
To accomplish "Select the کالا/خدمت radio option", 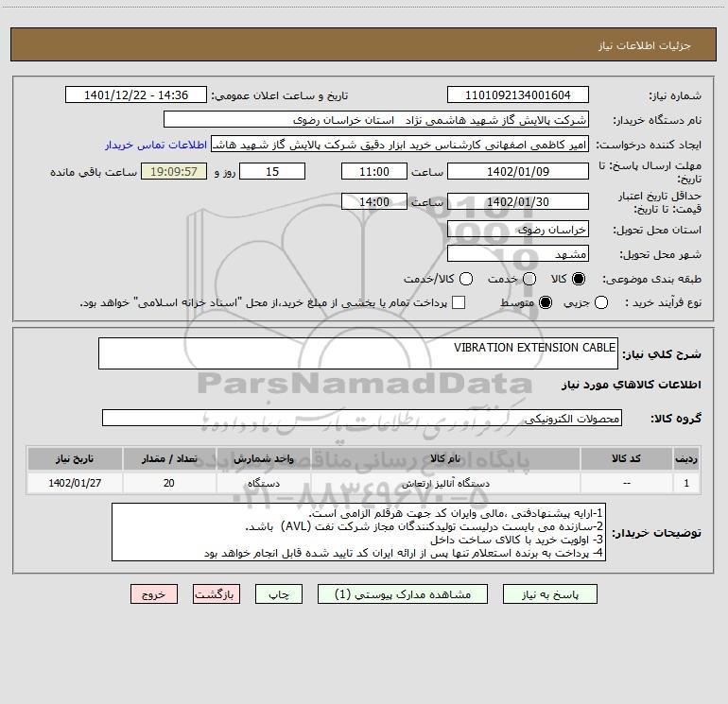I will tap(466, 279).
